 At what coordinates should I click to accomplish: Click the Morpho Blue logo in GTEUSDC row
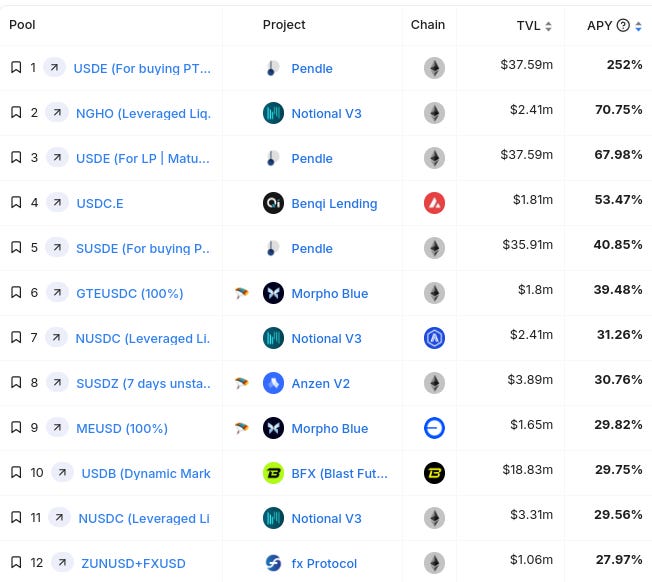click(x=273, y=293)
